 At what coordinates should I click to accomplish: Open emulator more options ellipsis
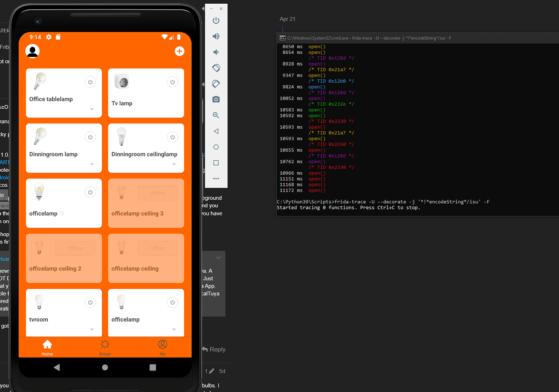click(216, 179)
